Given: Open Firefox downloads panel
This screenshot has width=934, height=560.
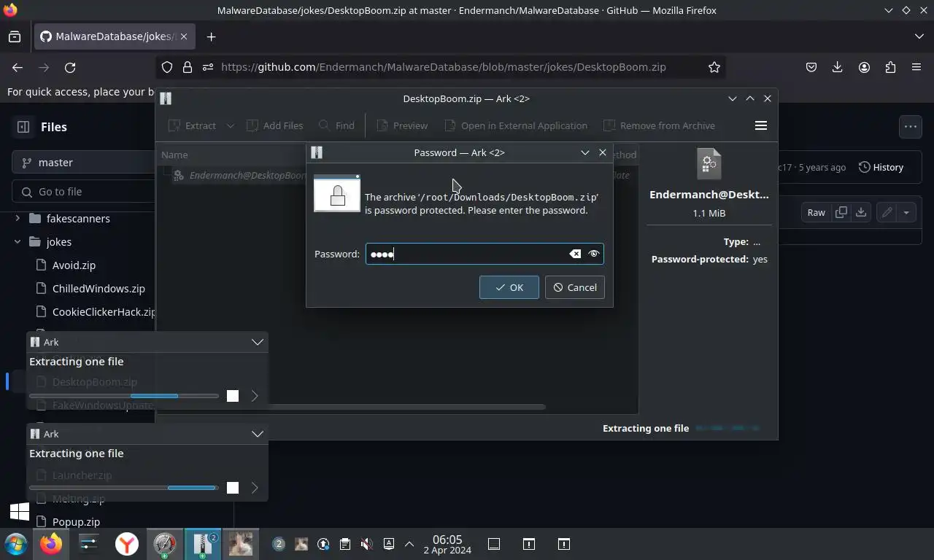Looking at the screenshot, I should pyautogui.click(x=838, y=67).
